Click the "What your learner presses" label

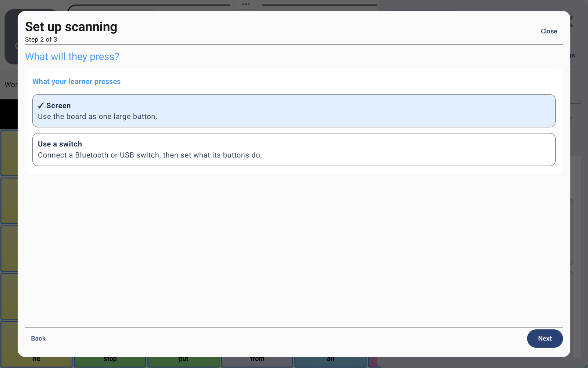tap(76, 81)
